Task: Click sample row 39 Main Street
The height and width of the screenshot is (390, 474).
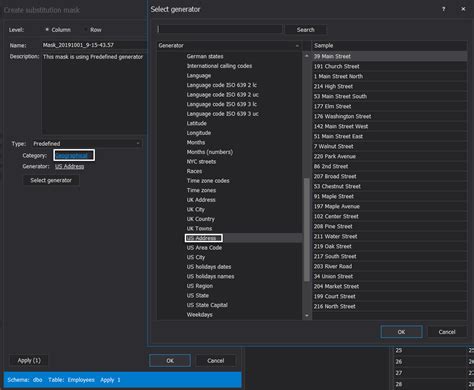Action: click(389, 56)
